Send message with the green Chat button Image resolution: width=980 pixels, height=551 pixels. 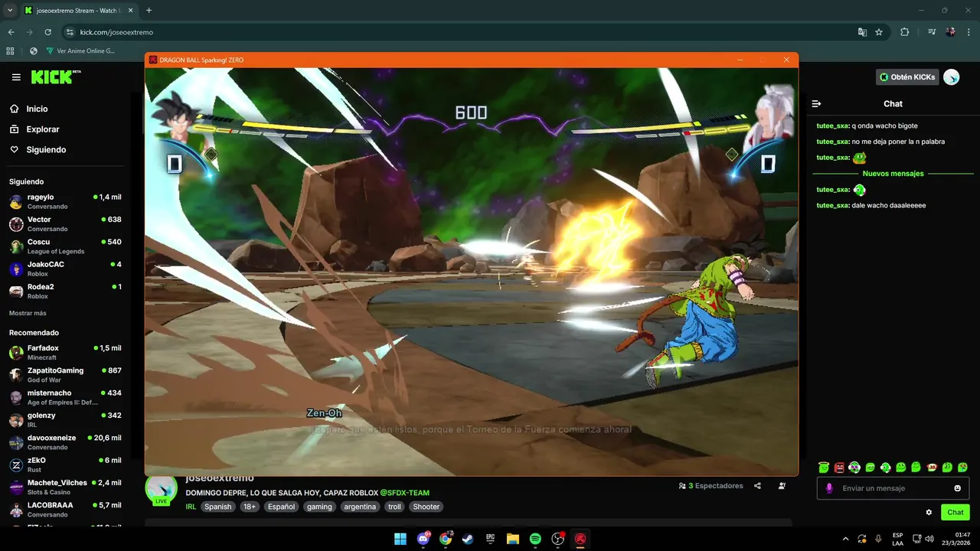point(955,513)
